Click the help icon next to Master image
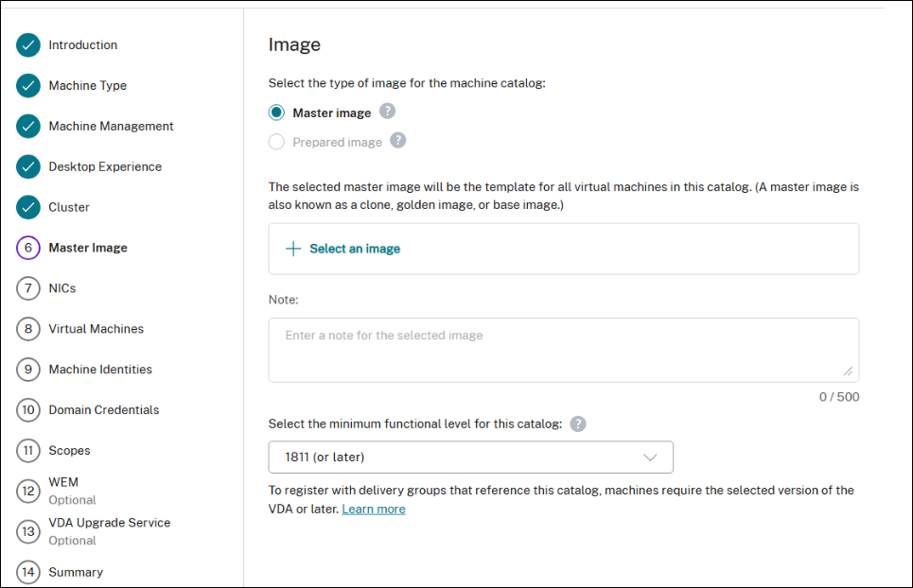 tap(387, 112)
